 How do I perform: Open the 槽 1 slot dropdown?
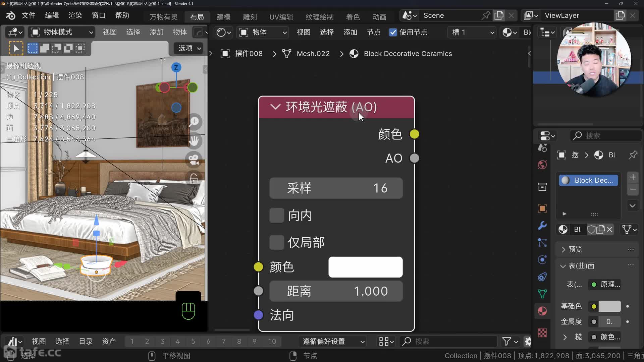(472, 32)
